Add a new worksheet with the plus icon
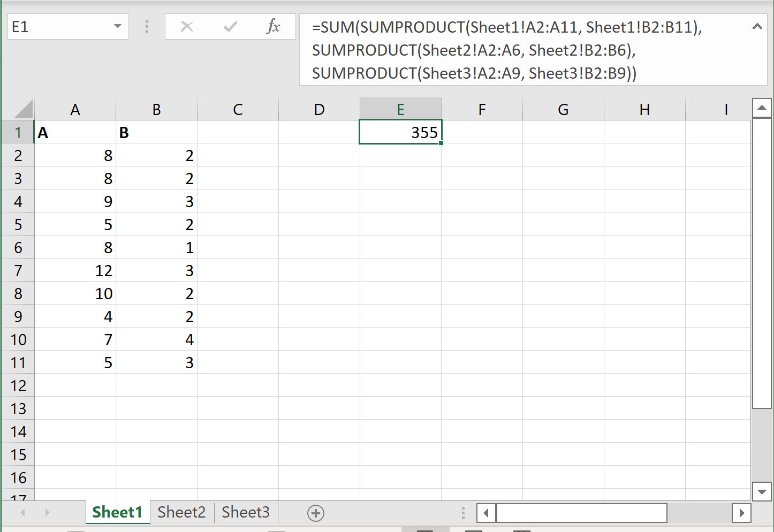Viewport: 774px width, 532px height. pos(315,512)
